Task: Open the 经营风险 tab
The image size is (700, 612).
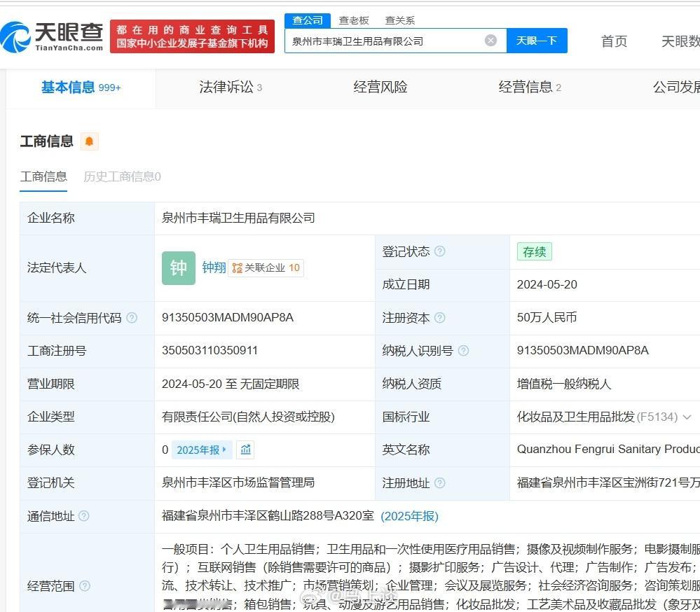Action: [x=380, y=88]
